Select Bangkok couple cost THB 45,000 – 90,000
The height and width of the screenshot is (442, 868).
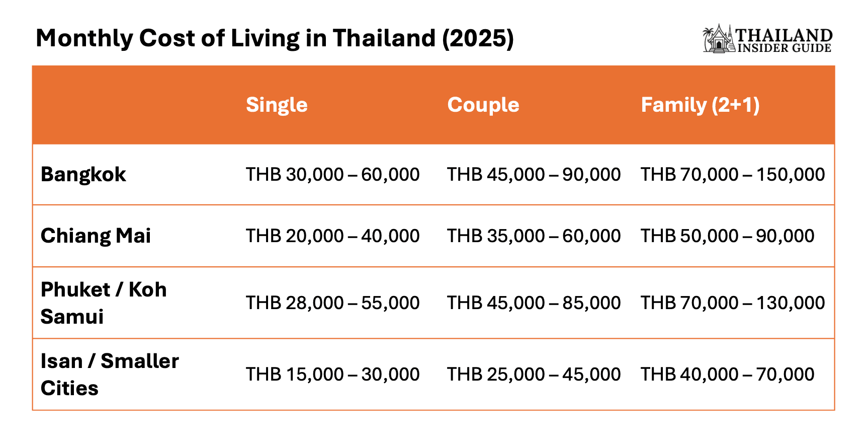[534, 175]
